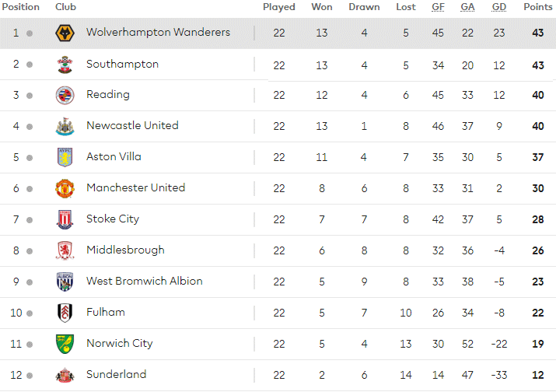Click the Fulham club badge
This screenshot has height=392, width=556.
tap(65, 313)
